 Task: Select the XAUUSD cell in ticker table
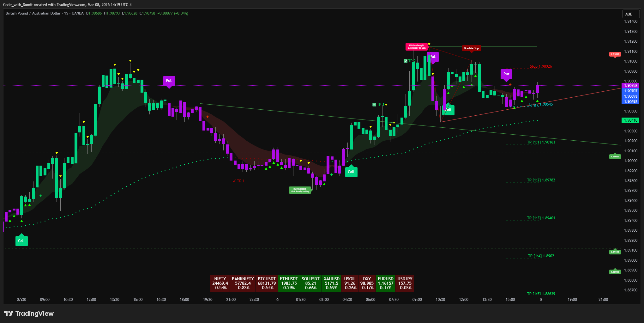[331, 283]
